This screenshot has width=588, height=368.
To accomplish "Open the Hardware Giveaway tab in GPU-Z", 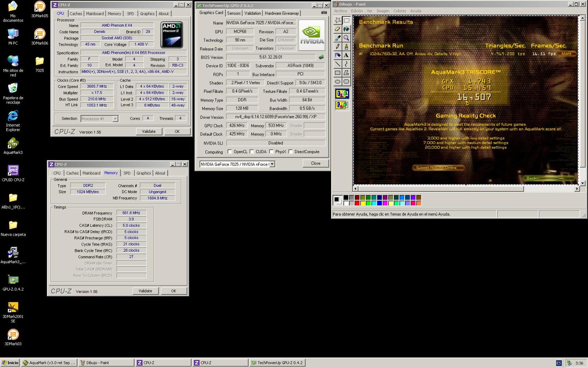I will coord(282,13).
